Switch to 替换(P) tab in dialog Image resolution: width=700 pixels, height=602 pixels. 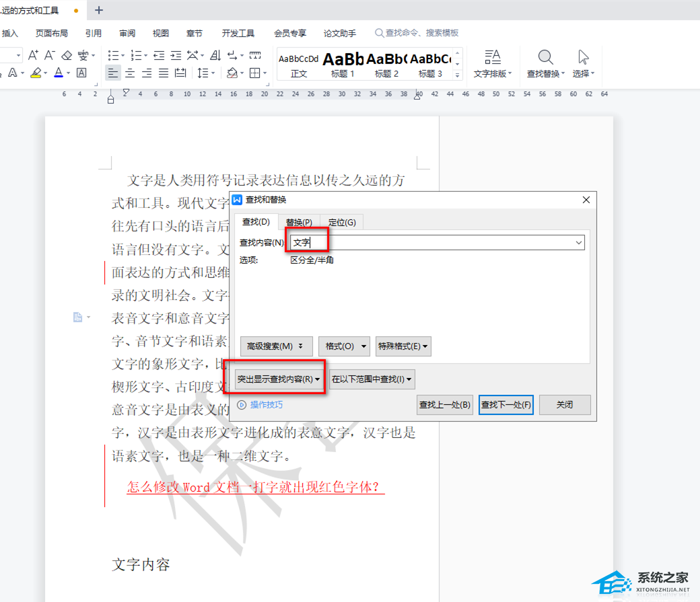click(299, 222)
